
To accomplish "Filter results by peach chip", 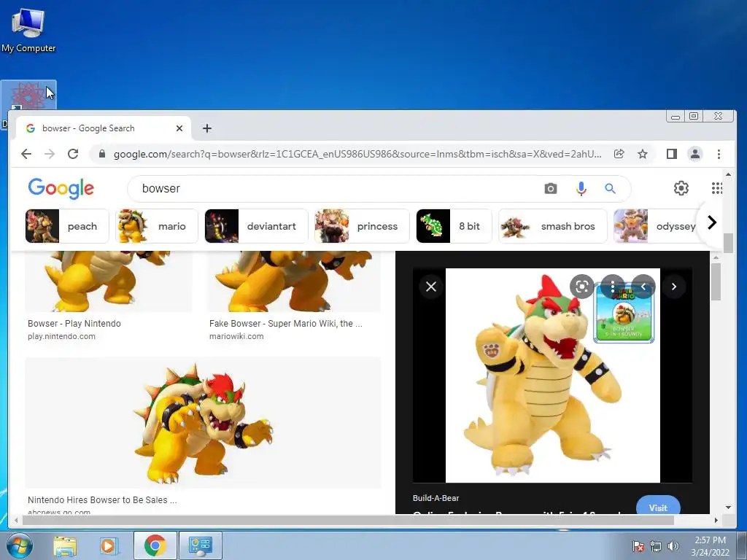I will 66,226.
